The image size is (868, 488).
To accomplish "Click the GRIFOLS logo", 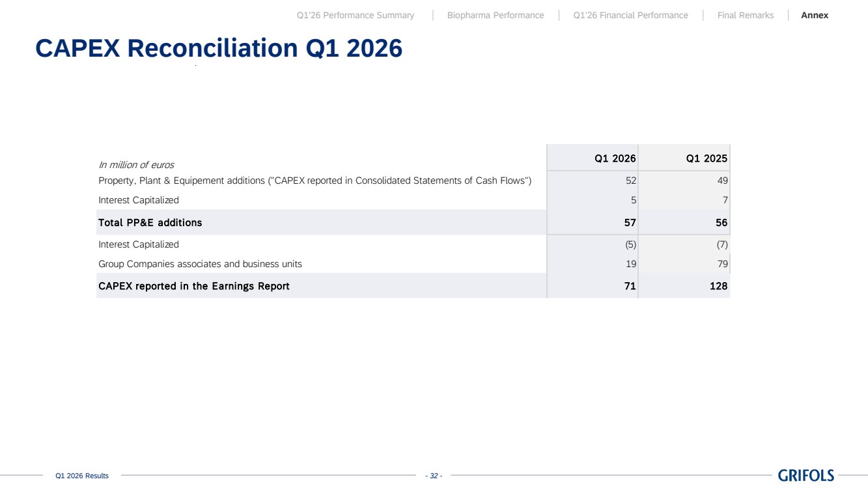I will point(805,476).
